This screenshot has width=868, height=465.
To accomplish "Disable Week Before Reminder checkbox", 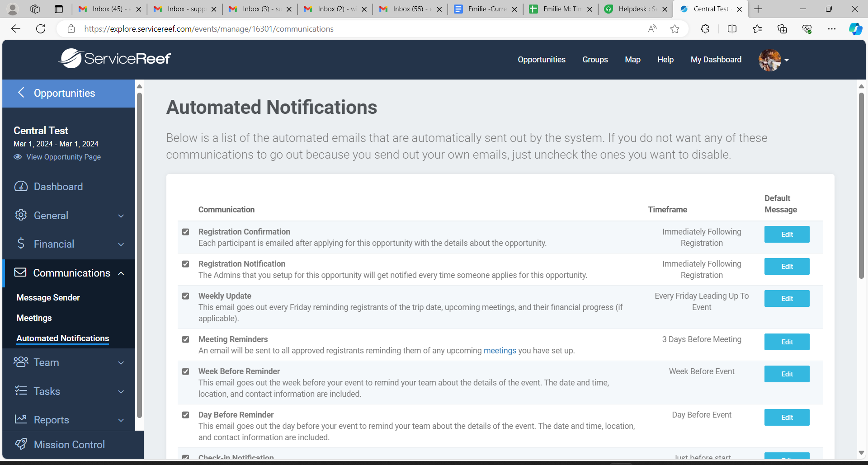I will coord(185,371).
